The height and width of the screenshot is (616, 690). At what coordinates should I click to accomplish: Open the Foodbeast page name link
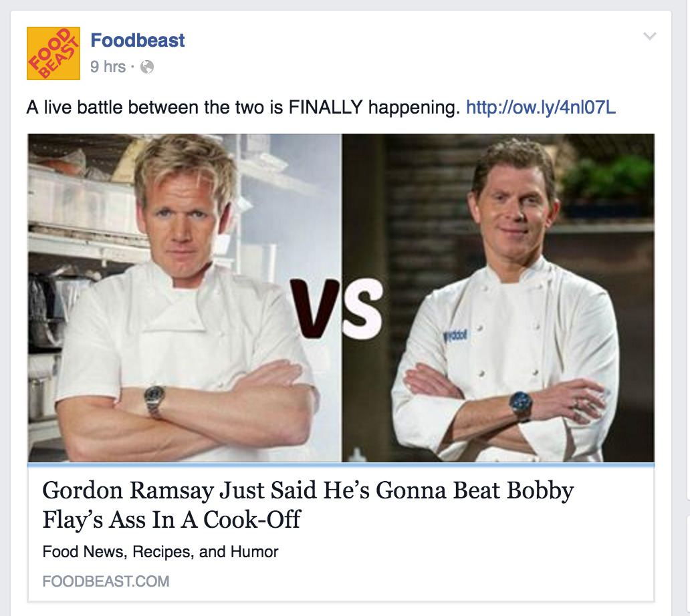pyautogui.click(x=137, y=41)
